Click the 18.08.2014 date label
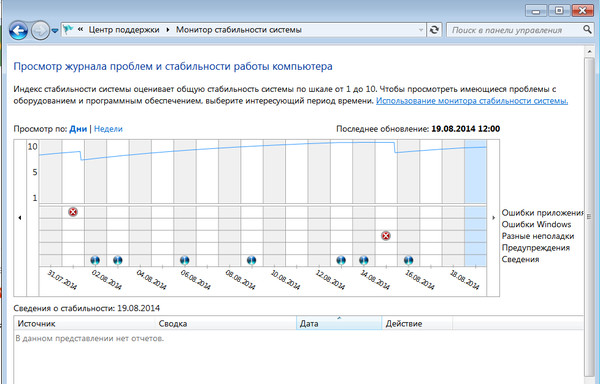600x384 pixels. coord(464,280)
